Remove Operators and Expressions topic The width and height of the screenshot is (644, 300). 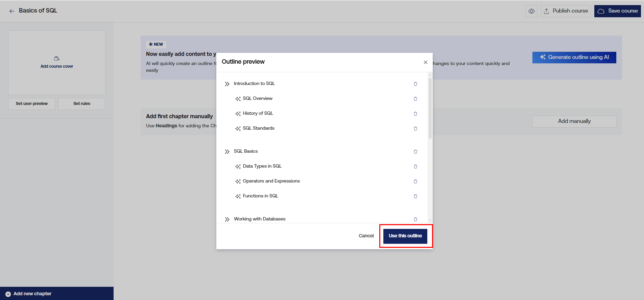pos(415,181)
